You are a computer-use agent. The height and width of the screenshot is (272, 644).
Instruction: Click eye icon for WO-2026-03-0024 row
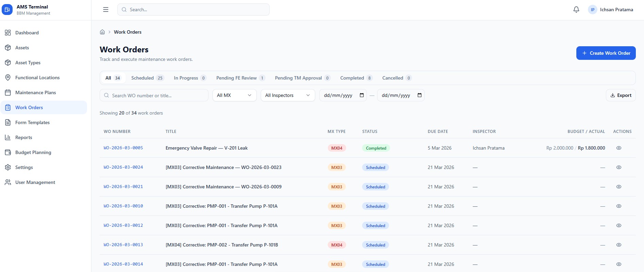[x=618, y=167]
